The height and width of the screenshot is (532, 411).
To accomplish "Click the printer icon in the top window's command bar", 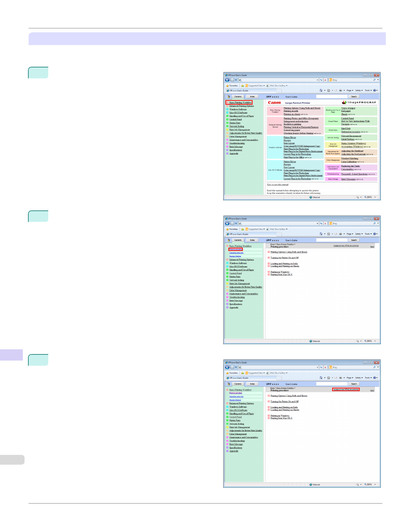I will pyautogui.click(x=341, y=90).
